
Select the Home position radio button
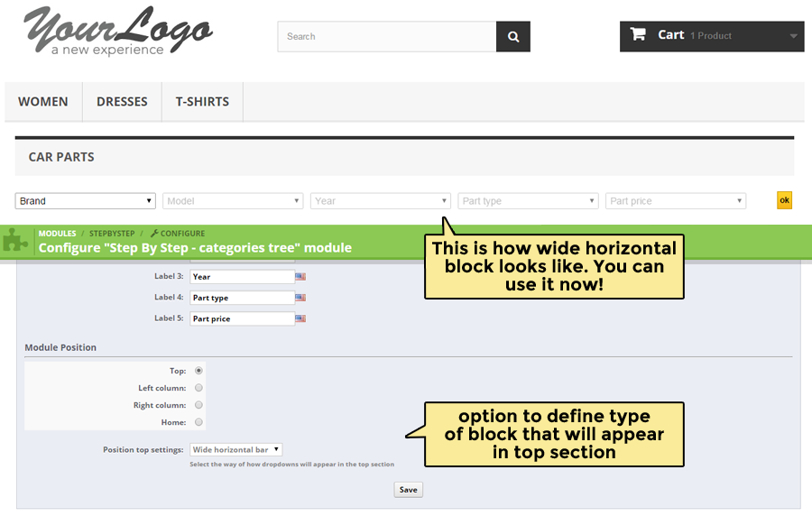pos(198,422)
